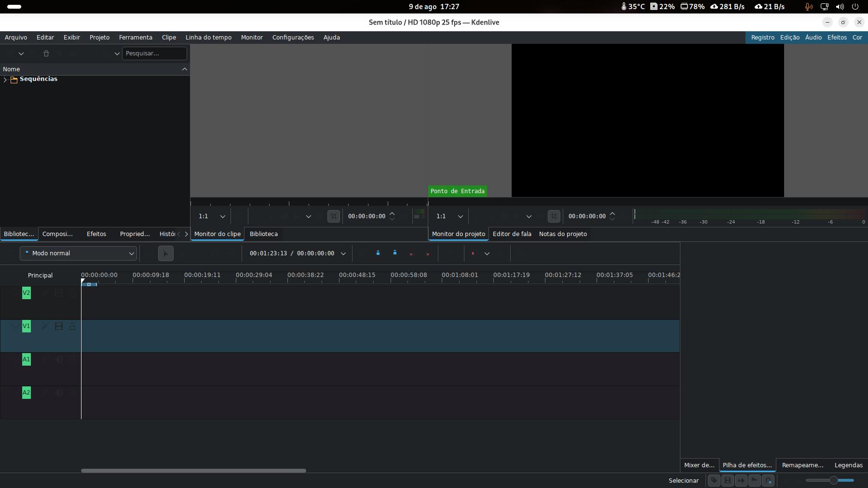Hide track V2 using the film icon

click(x=59, y=293)
